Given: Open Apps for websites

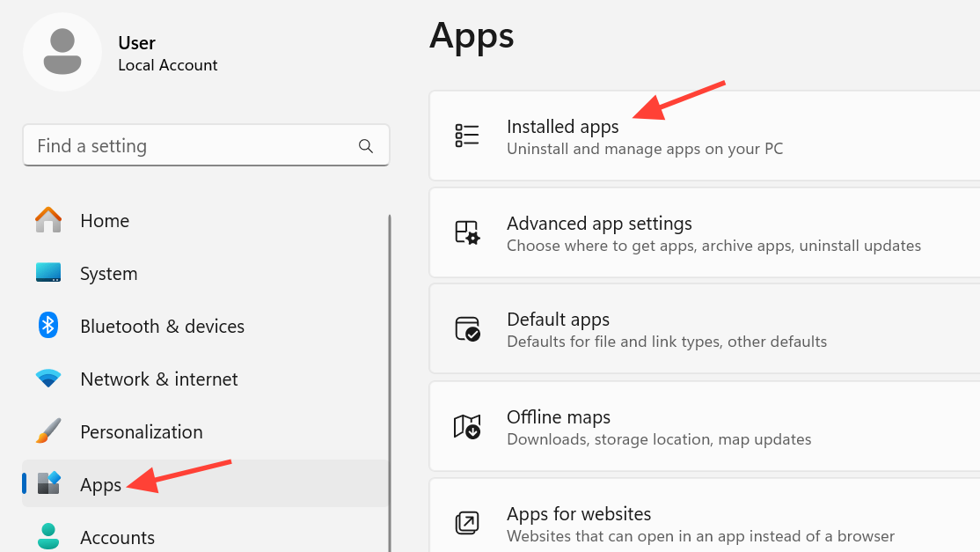Looking at the screenshot, I should (705, 516).
